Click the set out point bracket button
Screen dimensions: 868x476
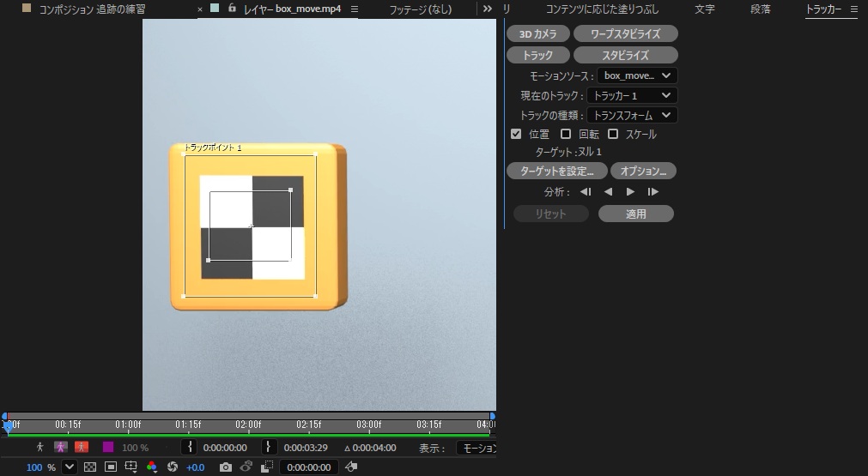click(x=269, y=447)
